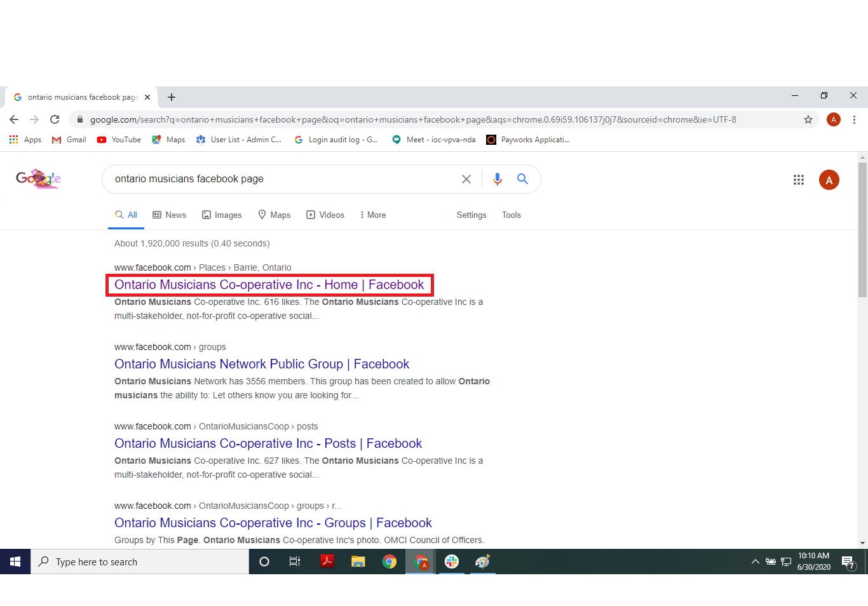Open the Windows notification center
This screenshot has height=606, width=868.
pos(848,562)
